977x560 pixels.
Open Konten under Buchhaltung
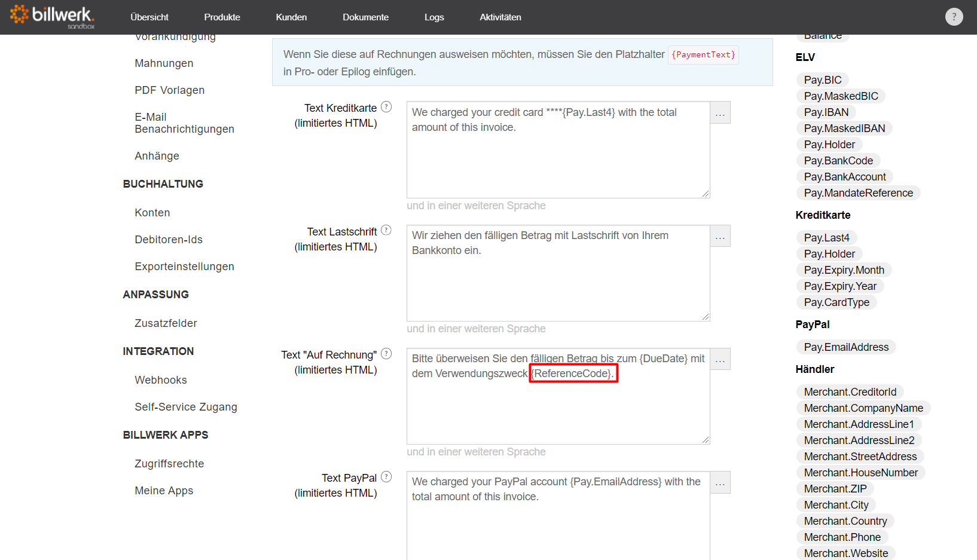click(x=152, y=213)
